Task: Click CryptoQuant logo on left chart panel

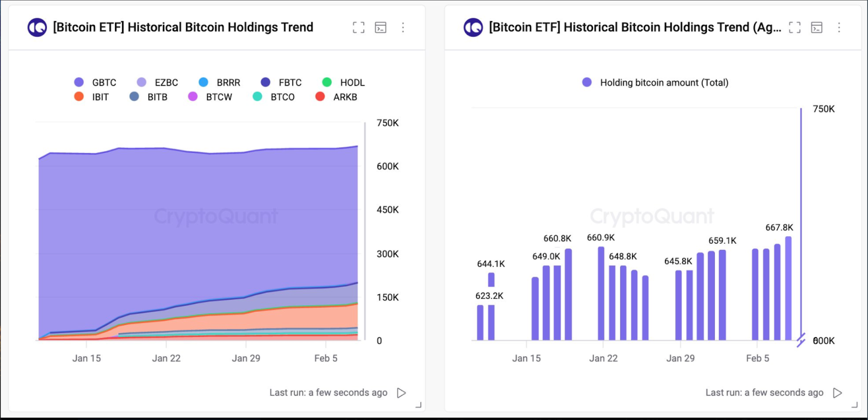Action: coord(37,27)
